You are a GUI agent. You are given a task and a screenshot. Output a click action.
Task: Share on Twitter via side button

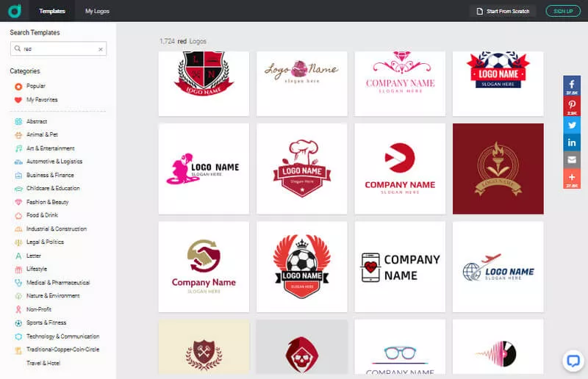[572, 125]
